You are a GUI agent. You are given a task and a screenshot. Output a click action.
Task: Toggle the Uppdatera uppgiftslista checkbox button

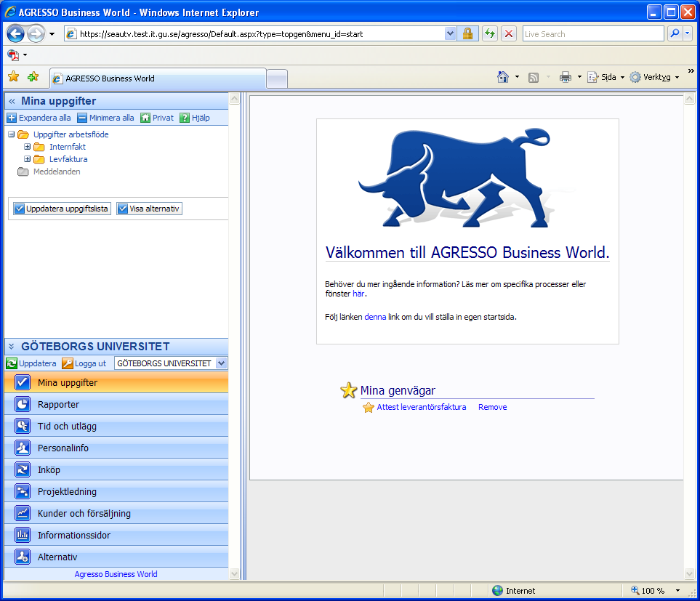(62, 209)
